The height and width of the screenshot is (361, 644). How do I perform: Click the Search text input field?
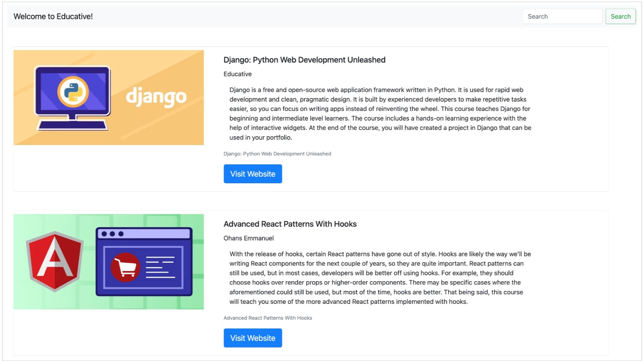(x=562, y=16)
